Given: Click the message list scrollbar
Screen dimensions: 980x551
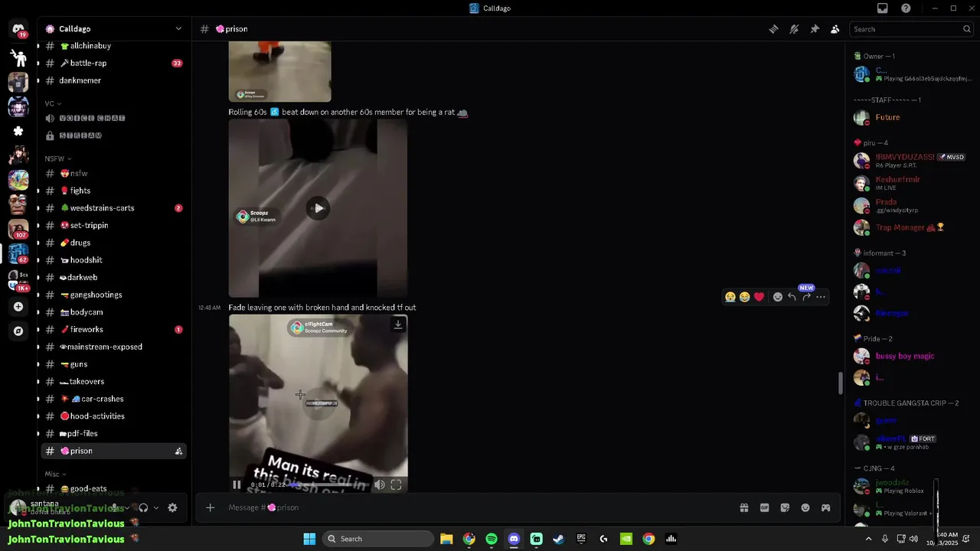Looking at the screenshot, I should (x=841, y=383).
